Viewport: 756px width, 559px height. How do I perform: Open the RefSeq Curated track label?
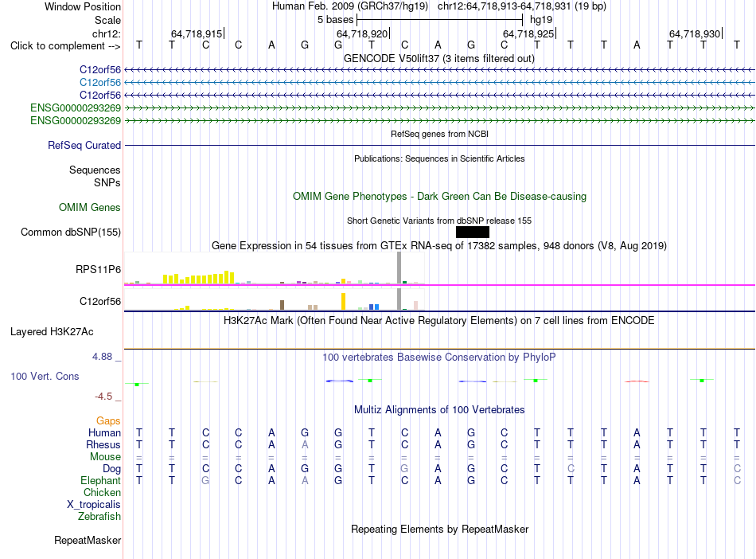click(x=84, y=145)
